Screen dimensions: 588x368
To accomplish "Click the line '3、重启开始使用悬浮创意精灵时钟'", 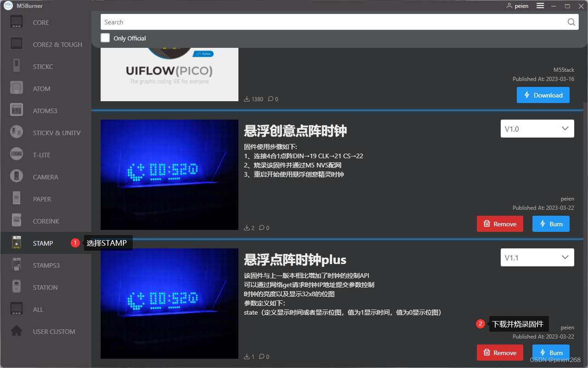I will click(294, 174).
